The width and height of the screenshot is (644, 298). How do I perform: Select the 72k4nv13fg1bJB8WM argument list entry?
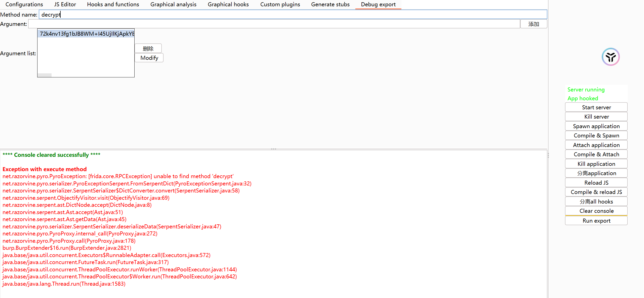coord(86,34)
